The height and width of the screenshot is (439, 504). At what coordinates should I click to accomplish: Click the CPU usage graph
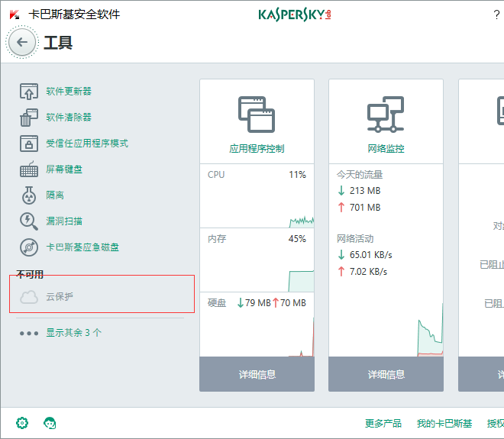[x=302, y=221]
